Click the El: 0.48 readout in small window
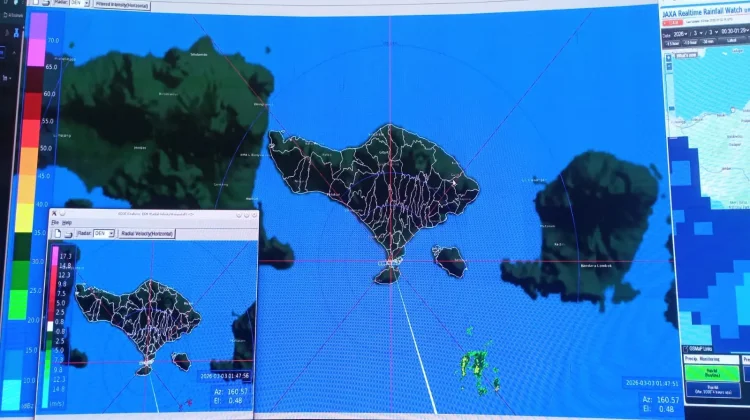The image size is (750, 420). [229, 400]
